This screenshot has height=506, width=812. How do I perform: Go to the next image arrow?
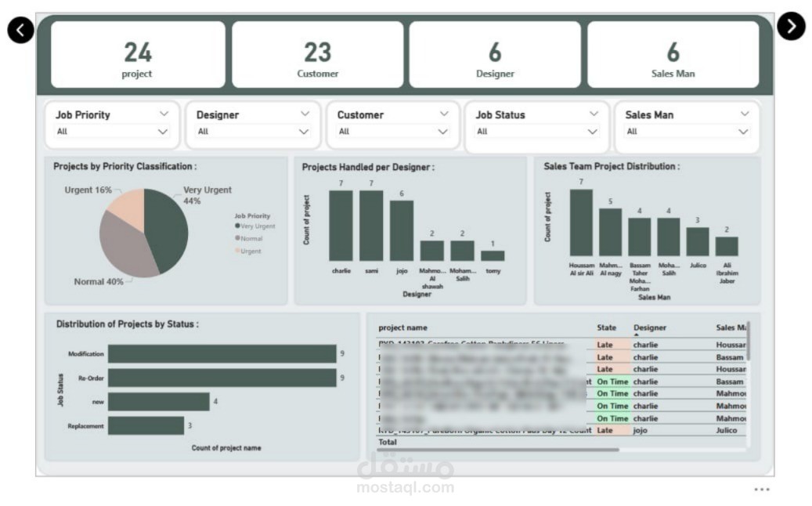[x=791, y=26]
